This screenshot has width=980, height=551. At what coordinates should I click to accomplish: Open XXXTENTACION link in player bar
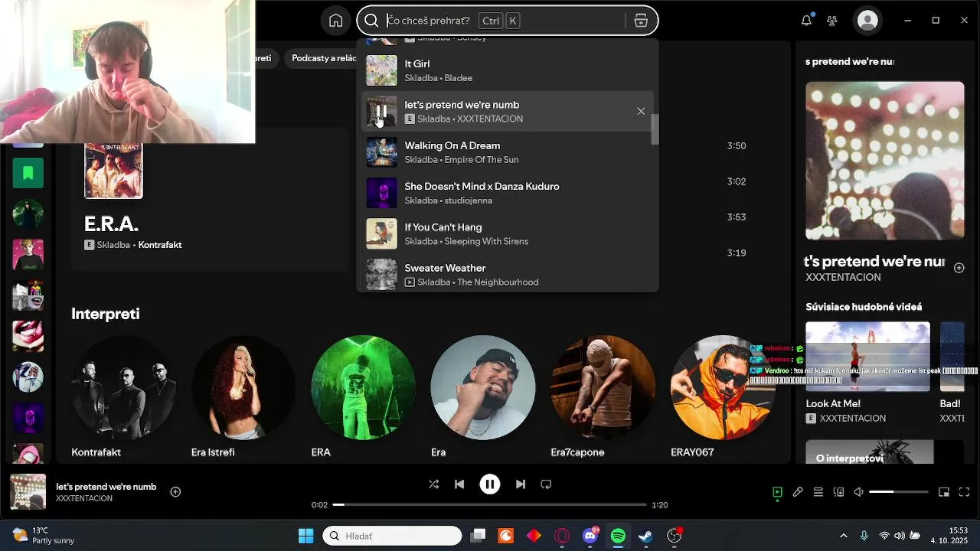coord(84,499)
